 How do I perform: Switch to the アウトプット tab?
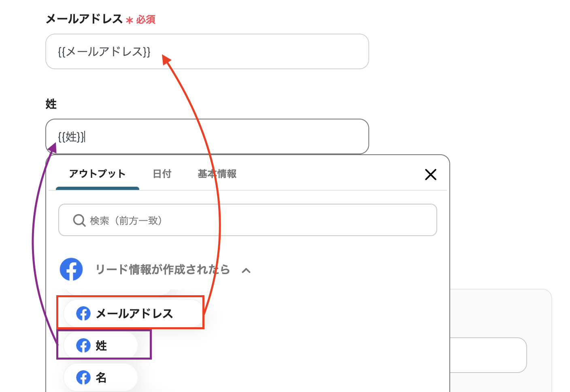[97, 174]
